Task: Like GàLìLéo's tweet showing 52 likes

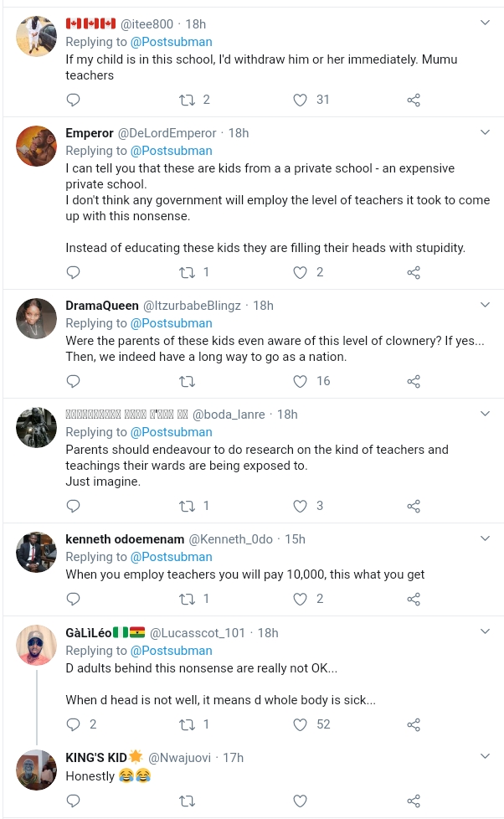Action: click(x=300, y=724)
